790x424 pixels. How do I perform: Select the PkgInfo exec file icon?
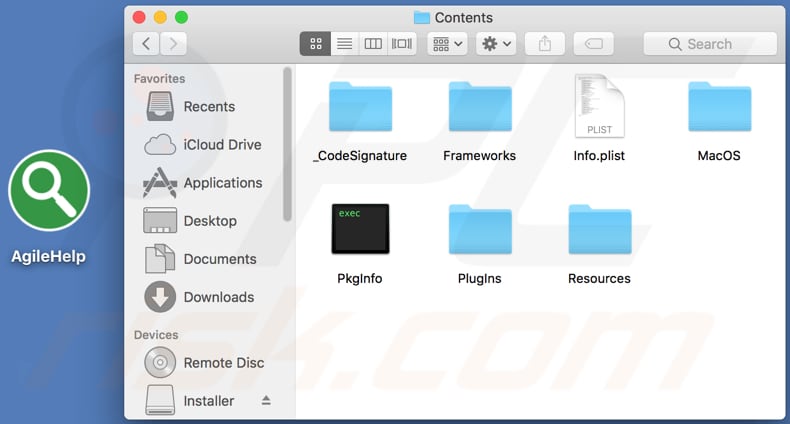click(x=360, y=229)
